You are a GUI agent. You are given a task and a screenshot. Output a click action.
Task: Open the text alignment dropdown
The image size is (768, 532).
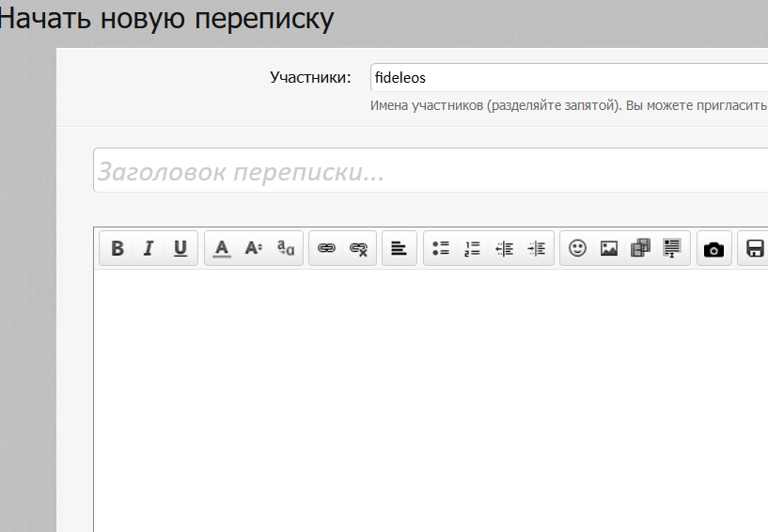coord(399,248)
